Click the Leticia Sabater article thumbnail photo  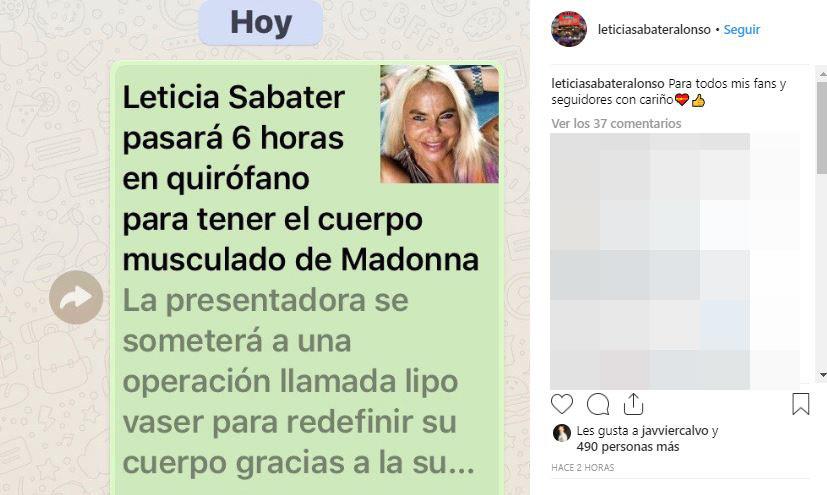[439, 124]
